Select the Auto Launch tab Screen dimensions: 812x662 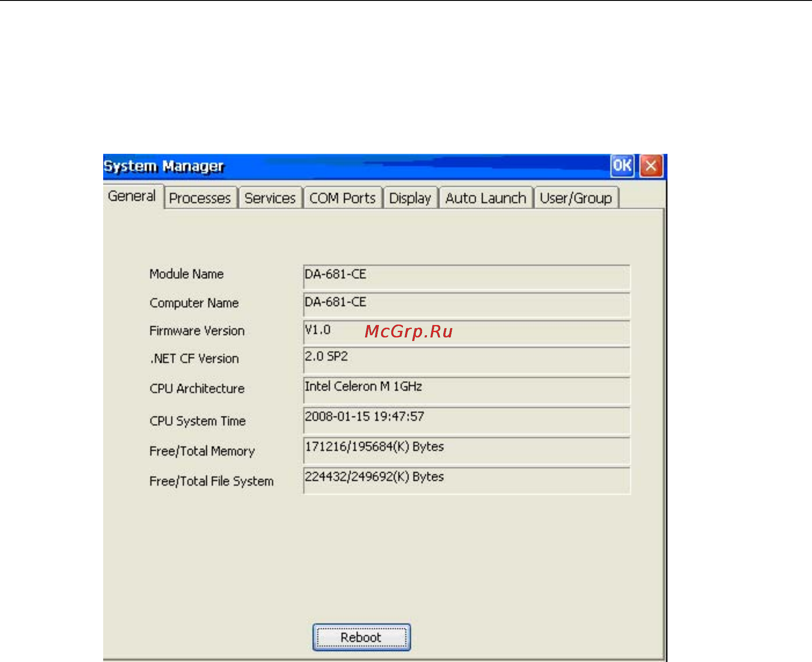[486, 198]
